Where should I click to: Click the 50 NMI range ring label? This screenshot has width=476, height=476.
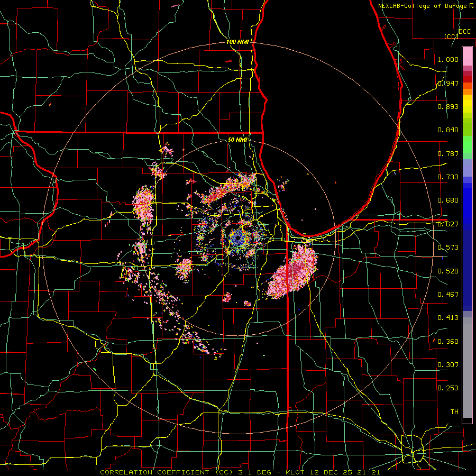[x=237, y=140]
